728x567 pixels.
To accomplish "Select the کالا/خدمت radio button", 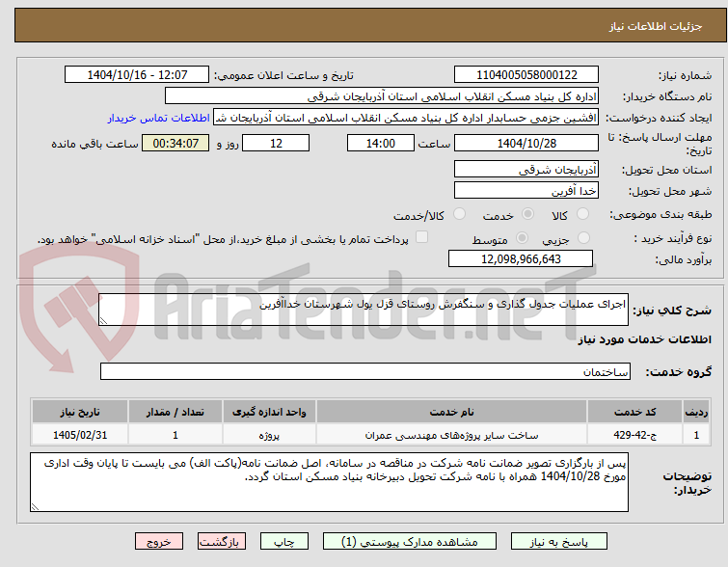I will click(x=459, y=214).
